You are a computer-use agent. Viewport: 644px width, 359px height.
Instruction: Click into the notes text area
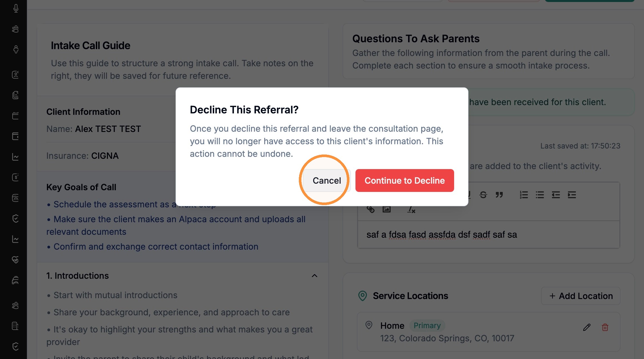[489, 234]
